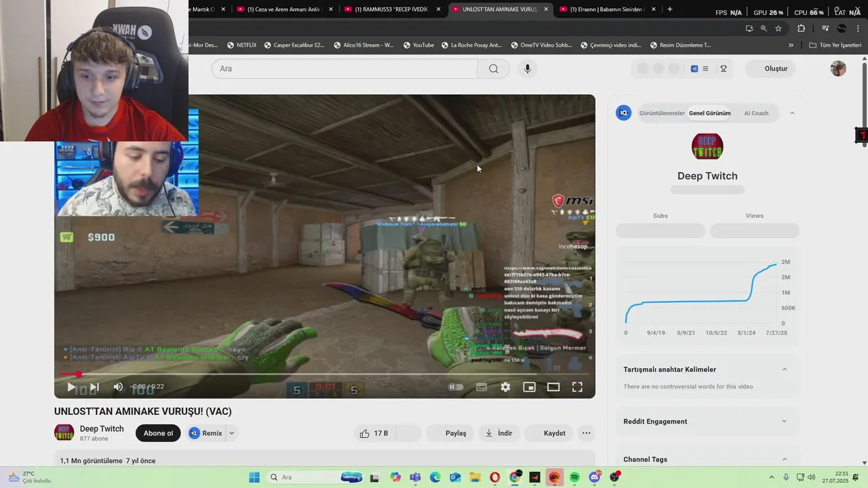This screenshot has height=488, width=868.
Task: Open the Windows Start menu
Action: (x=254, y=477)
